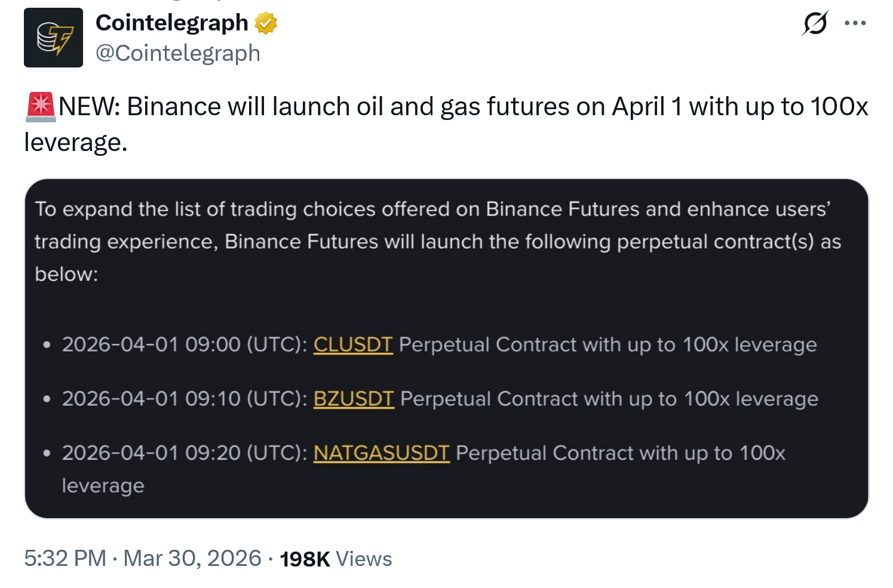Open the Grok slashed-circle icon
Image resolution: width=893 pixels, height=588 pixels.
(x=815, y=23)
